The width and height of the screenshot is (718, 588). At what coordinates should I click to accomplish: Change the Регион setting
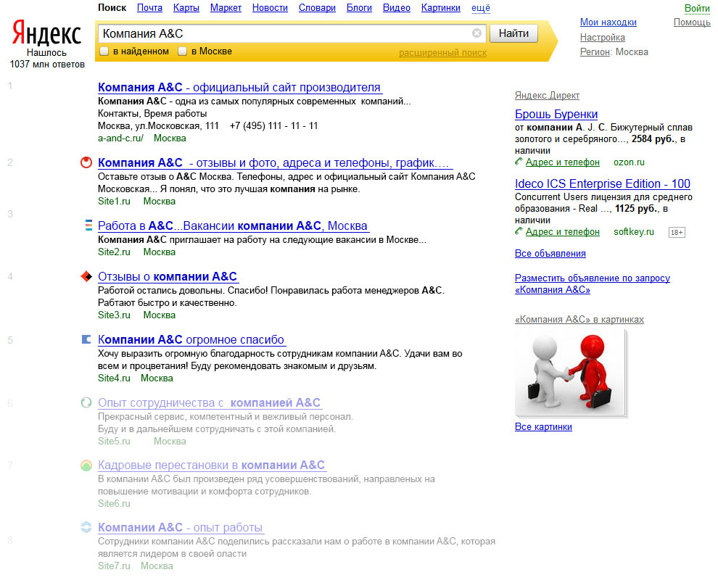coord(595,51)
